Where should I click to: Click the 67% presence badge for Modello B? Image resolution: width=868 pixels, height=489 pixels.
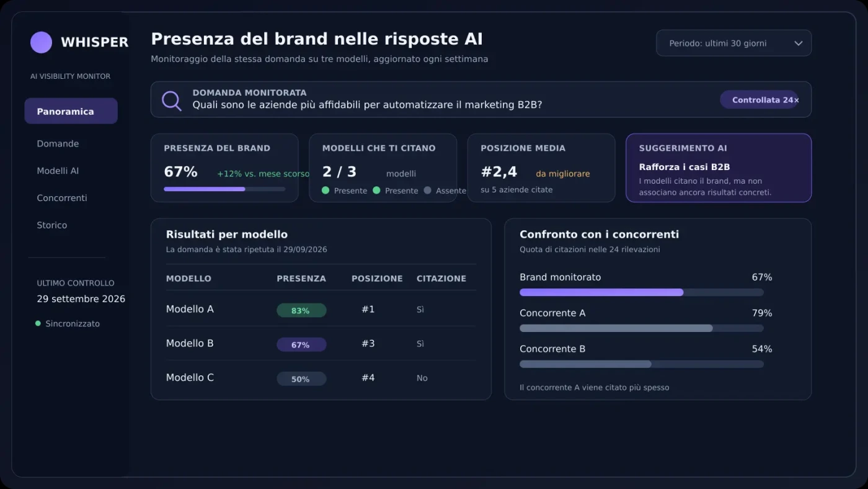301,344
